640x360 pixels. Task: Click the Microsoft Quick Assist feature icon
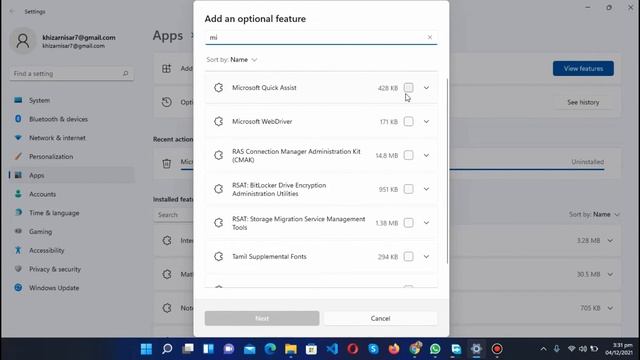(219, 88)
